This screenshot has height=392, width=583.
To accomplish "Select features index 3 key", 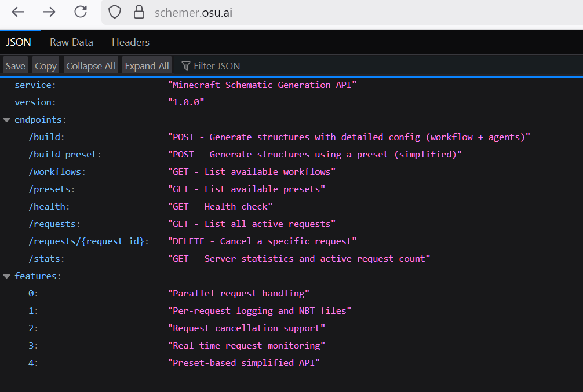I will [33, 346].
